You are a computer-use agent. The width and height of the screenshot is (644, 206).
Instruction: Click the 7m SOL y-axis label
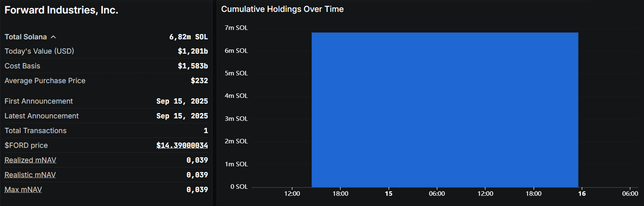pyautogui.click(x=236, y=28)
